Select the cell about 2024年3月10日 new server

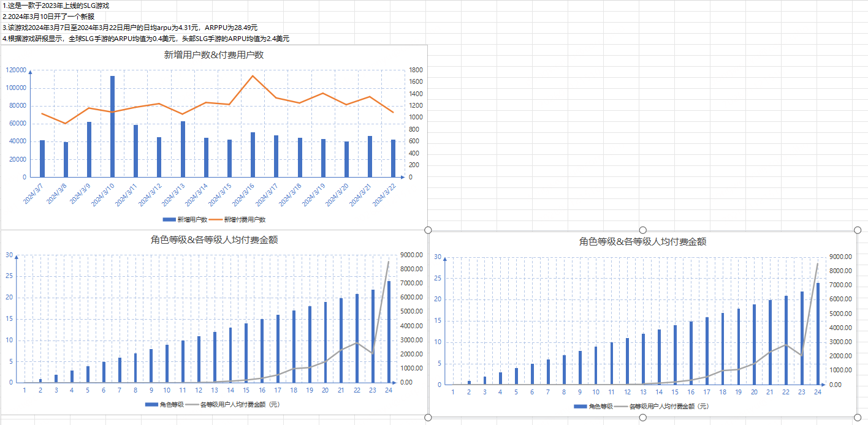pyautogui.click(x=49, y=17)
